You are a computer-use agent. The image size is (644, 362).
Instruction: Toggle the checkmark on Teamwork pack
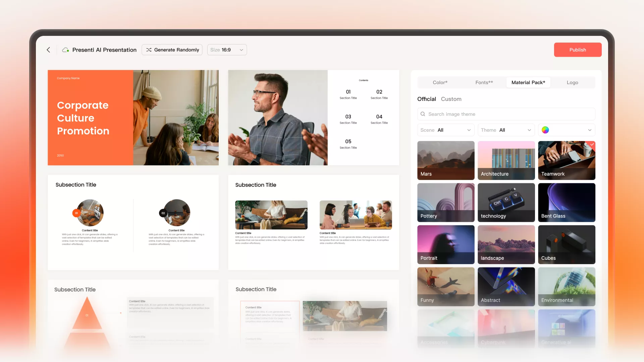(592, 144)
